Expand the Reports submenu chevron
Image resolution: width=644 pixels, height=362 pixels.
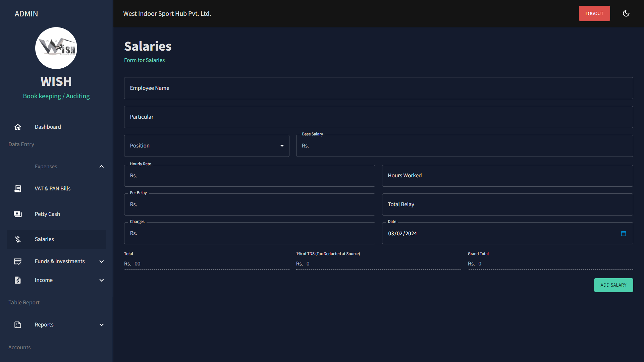pos(102,325)
